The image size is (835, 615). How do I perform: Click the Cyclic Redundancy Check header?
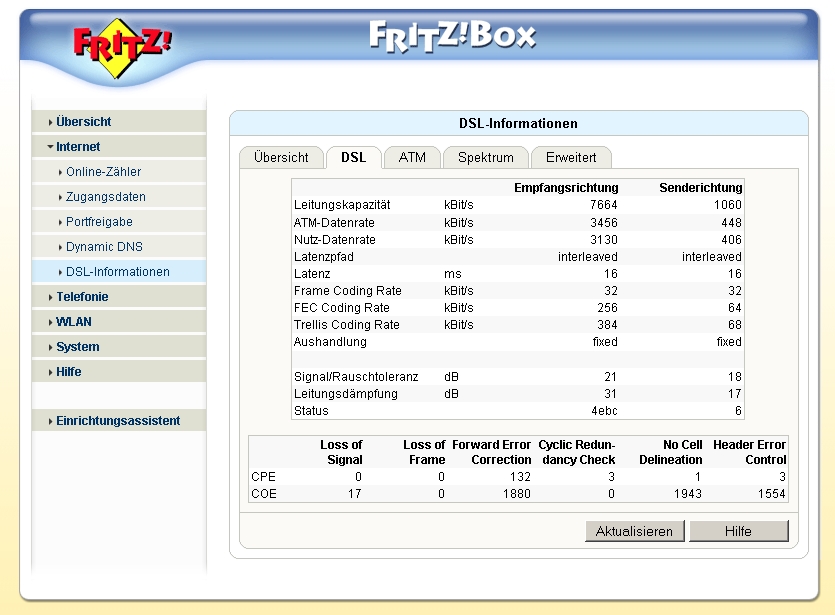pyautogui.click(x=577, y=452)
